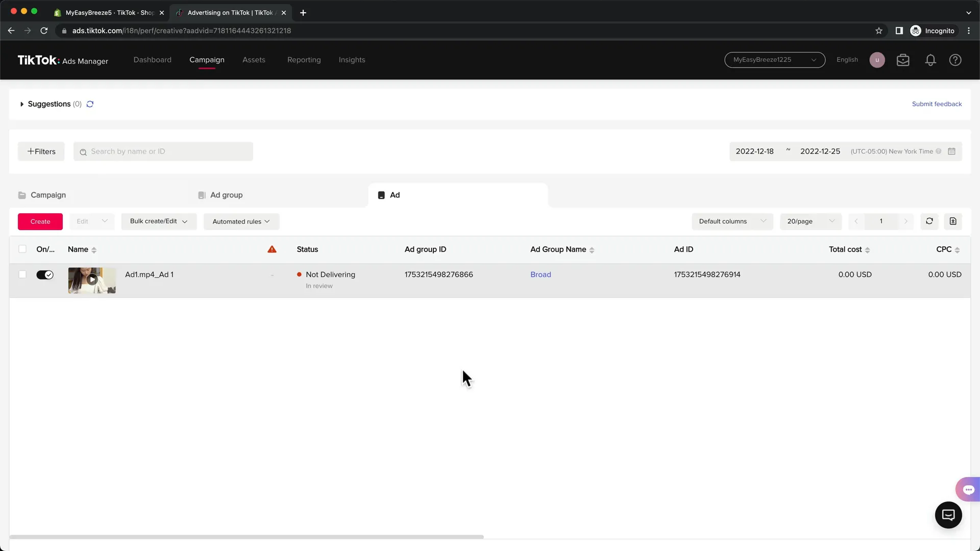Click the TikTok Ads Manager logo
The image size is (980, 551).
[63, 60]
